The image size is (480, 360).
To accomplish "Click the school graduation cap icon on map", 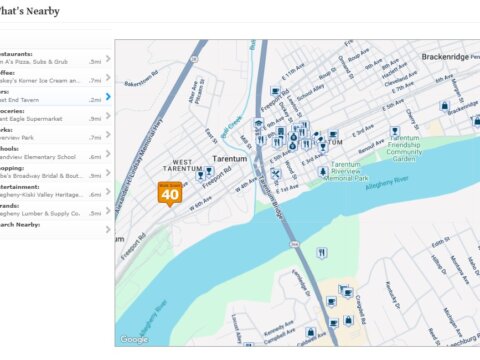I will click(258, 123).
